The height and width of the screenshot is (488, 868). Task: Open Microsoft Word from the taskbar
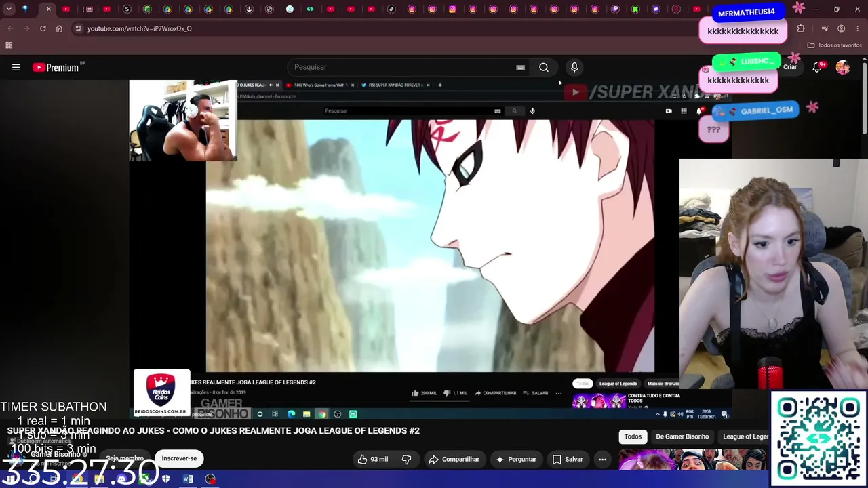tap(188, 479)
